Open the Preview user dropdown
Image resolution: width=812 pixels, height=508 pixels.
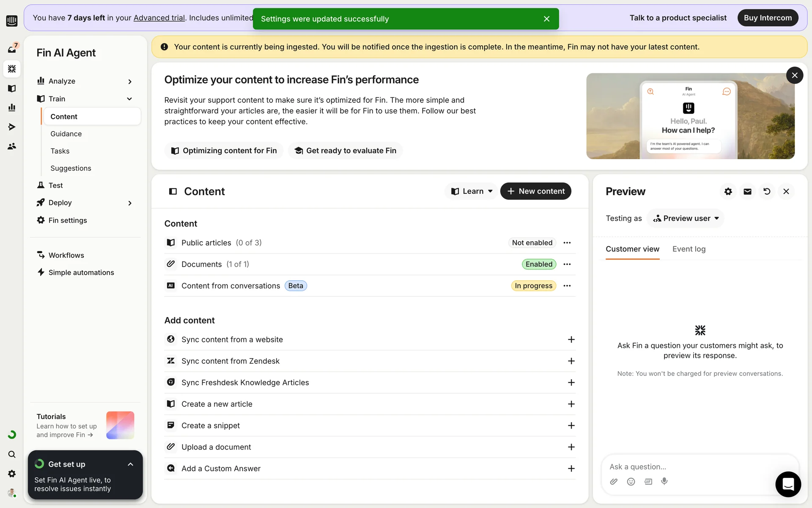click(x=686, y=218)
